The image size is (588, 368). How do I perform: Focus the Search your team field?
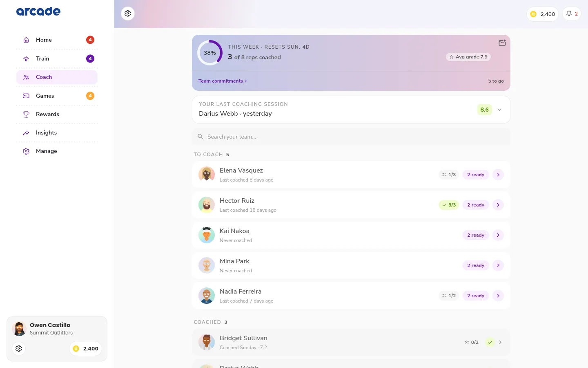click(x=351, y=137)
